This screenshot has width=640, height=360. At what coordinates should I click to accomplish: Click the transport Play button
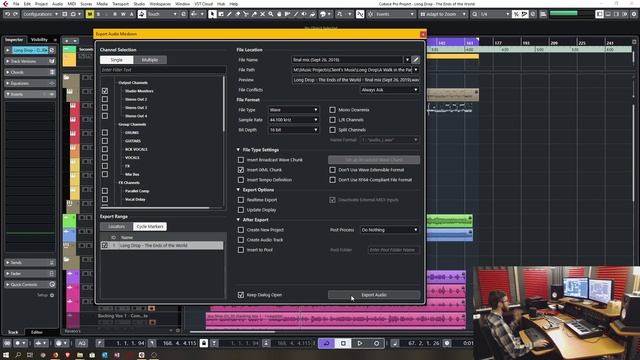[x=360, y=343]
